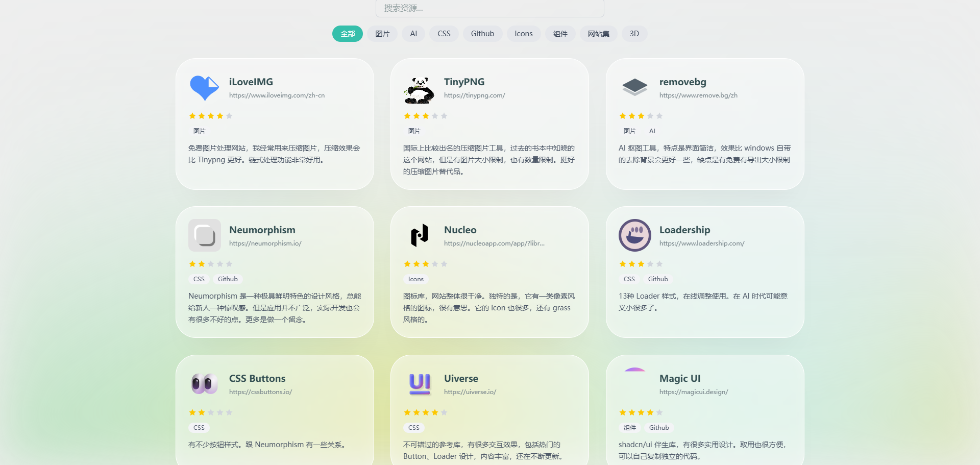The image size is (980, 465).
Task: Open the magicui.design link
Action: coord(694,391)
